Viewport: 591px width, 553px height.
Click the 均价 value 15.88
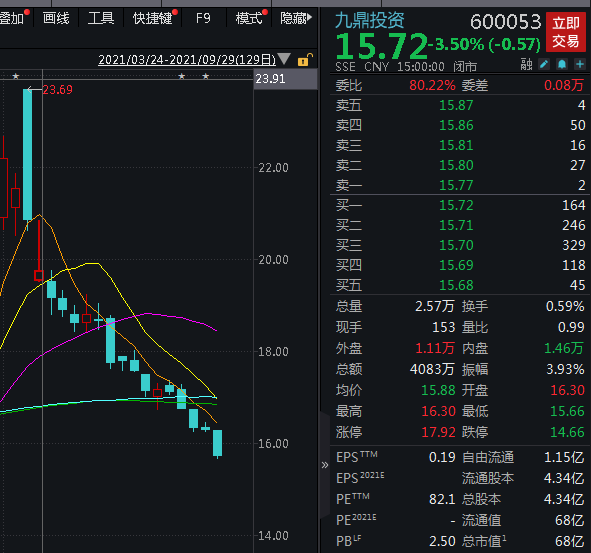coord(438,390)
